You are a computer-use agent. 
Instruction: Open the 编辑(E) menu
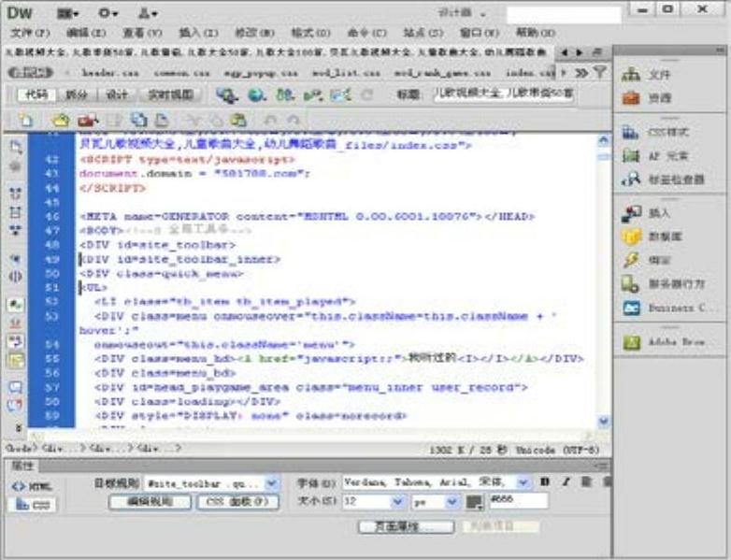tap(86, 33)
